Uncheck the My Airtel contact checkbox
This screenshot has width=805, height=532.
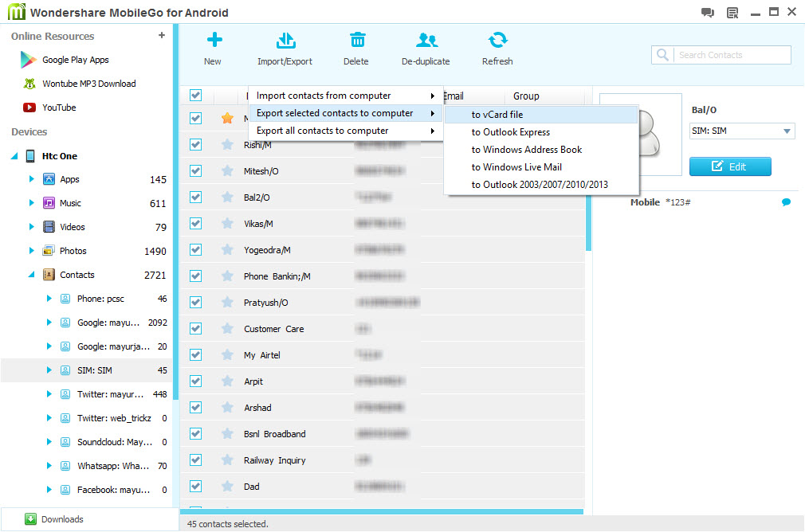coord(195,355)
